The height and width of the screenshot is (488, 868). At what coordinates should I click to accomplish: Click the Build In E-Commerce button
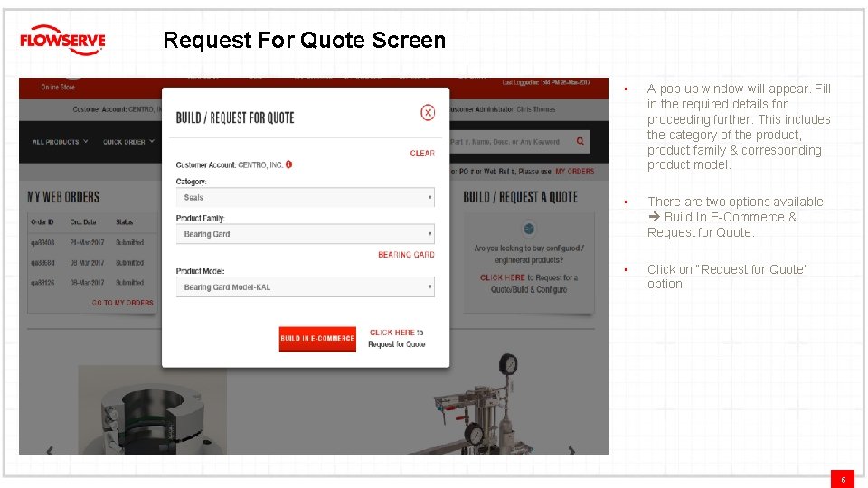[317, 339]
